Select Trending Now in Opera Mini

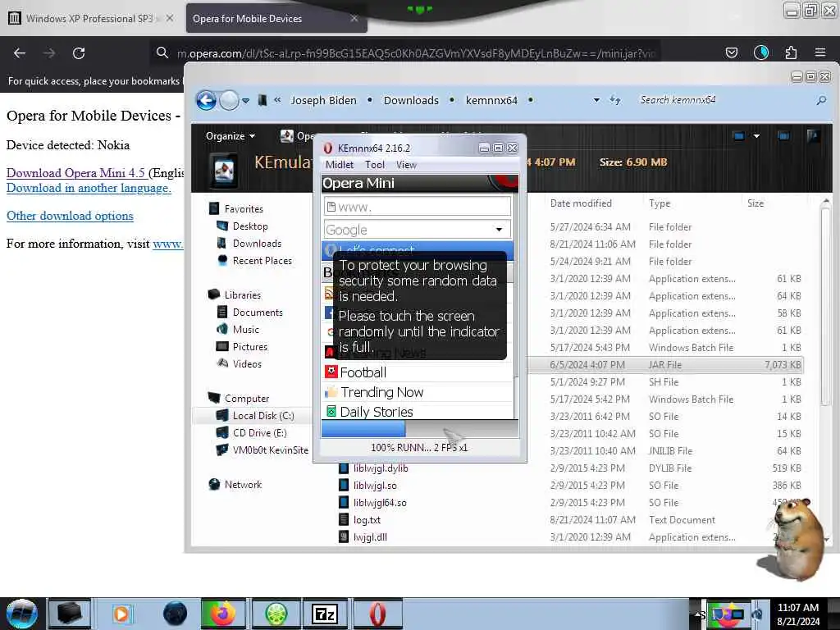point(418,392)
